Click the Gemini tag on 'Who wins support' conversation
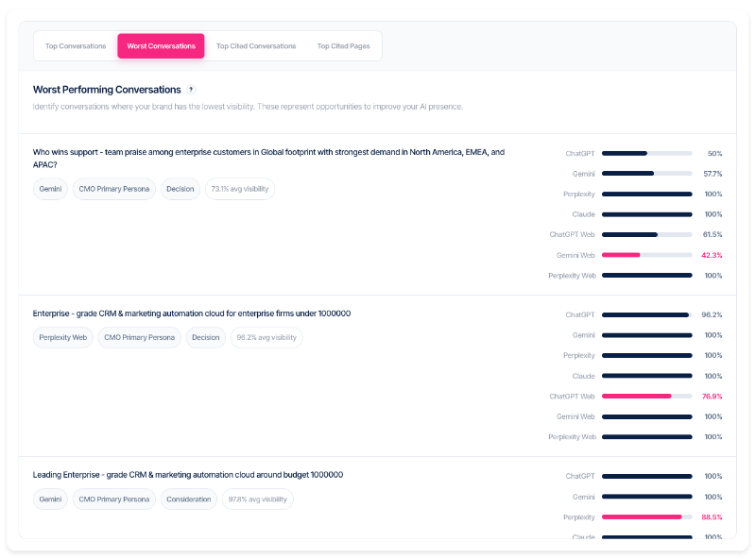756x559 pixels. (x=50, y=189)
